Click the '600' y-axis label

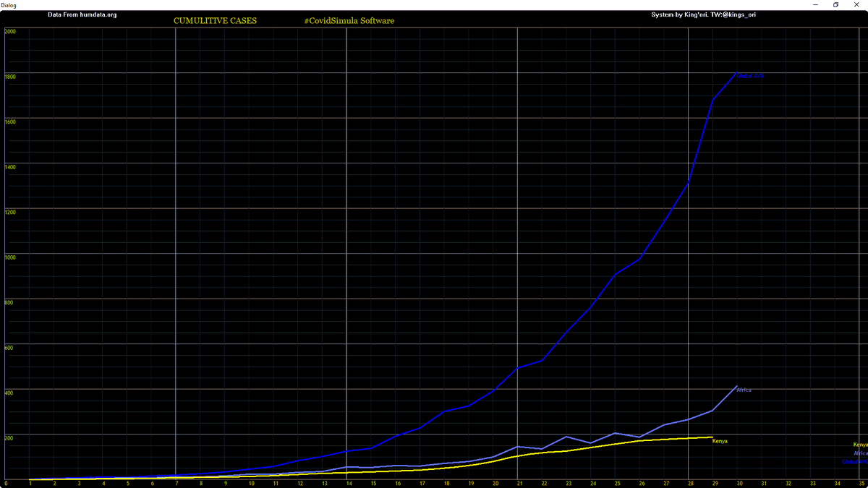point(9,348)
